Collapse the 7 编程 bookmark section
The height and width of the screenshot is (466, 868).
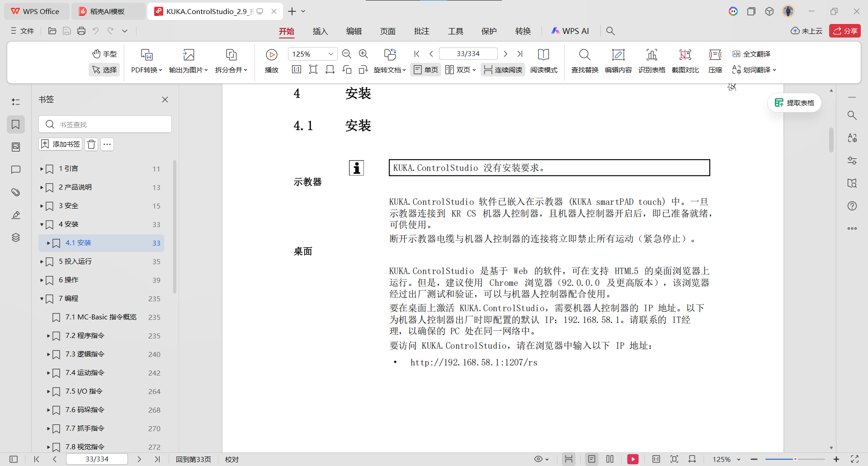(x=42, y=299)
